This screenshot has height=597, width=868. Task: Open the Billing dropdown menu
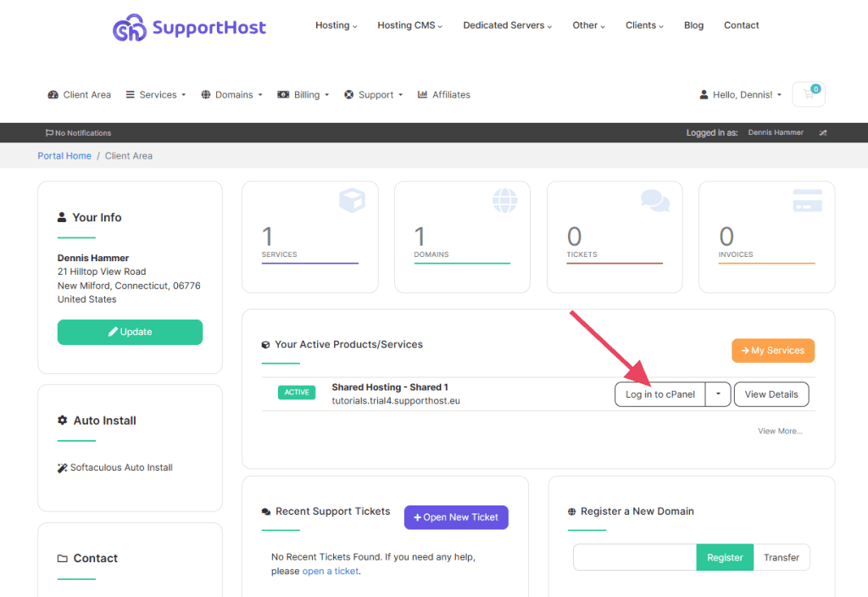tap(303, 95)
